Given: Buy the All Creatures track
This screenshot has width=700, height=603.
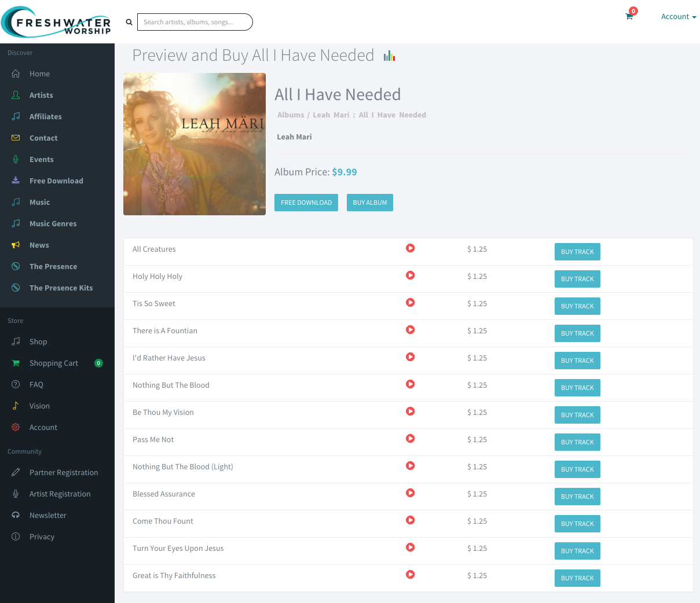Looking at the screenshot, I should (577, 252).
